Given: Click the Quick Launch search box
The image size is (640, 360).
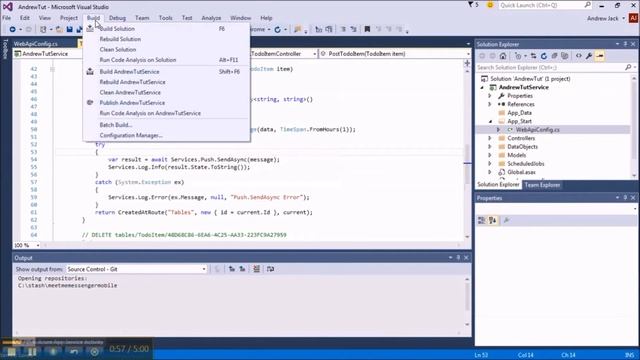Looking at the screenshot, I should 545,5.
